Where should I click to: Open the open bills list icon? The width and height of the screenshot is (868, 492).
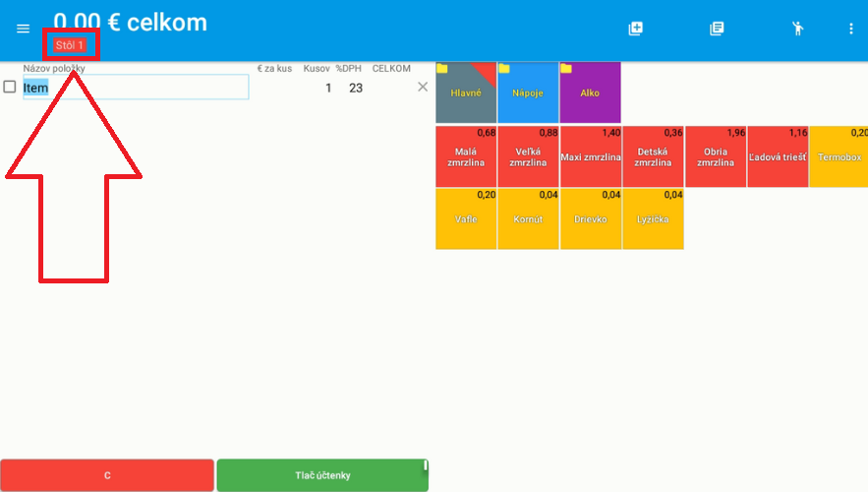point(717,29)
